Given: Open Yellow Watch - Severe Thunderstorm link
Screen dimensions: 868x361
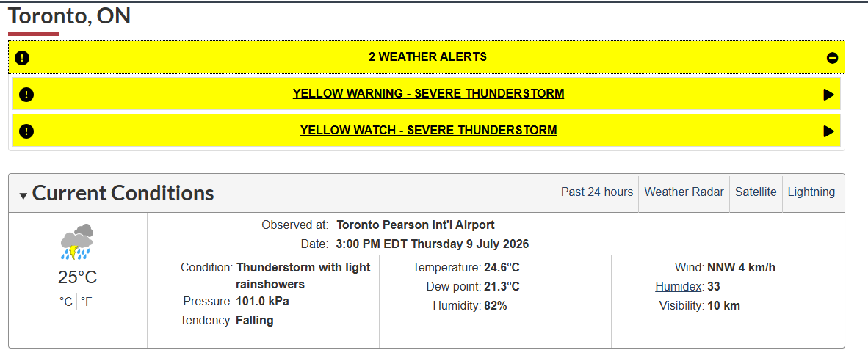Looking at the screenshot, I should tap(428, 131).
